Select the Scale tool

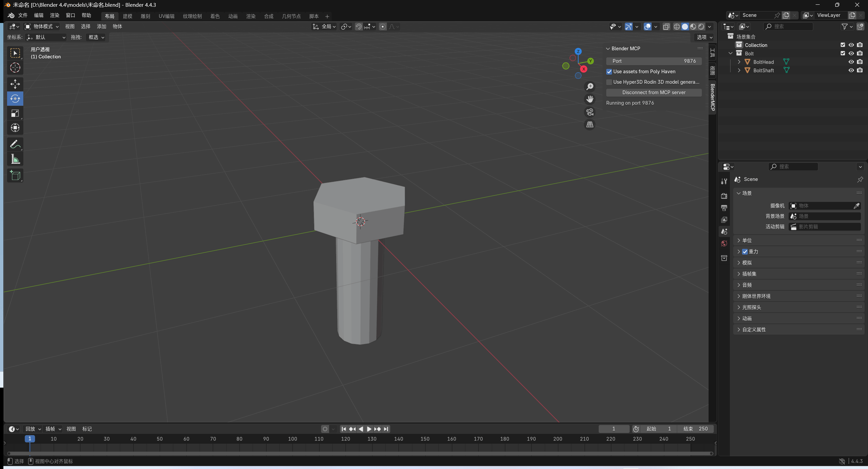click(15, 113)
